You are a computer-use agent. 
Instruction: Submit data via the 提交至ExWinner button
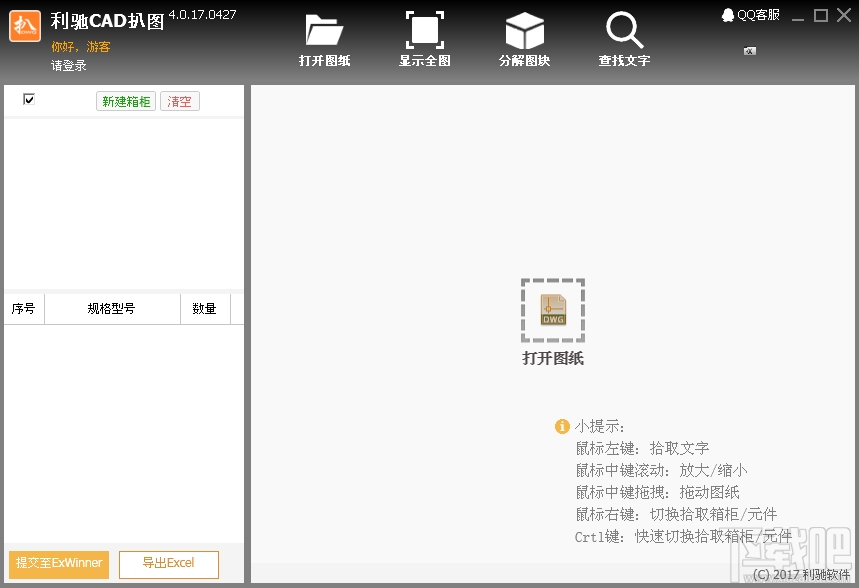[57, 564]
